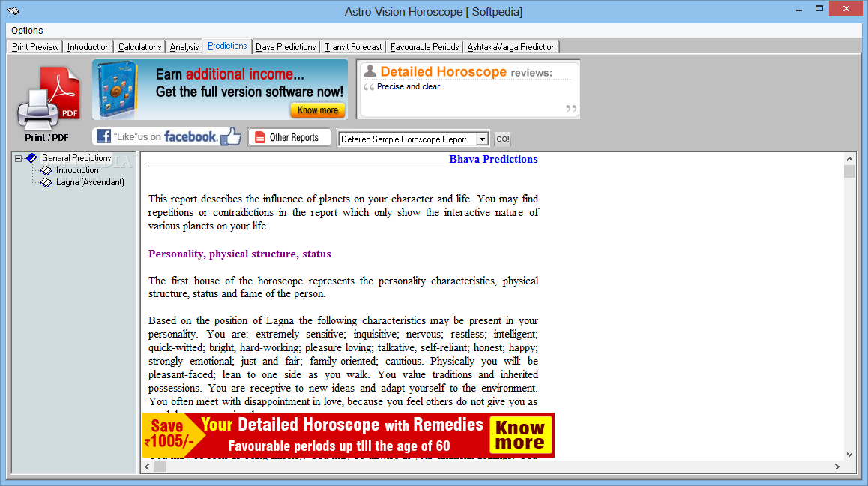The height and width of the screenshot is (486, 868).
Task: Click the Print / PDF printer icon
Action: tap(48, 98)
